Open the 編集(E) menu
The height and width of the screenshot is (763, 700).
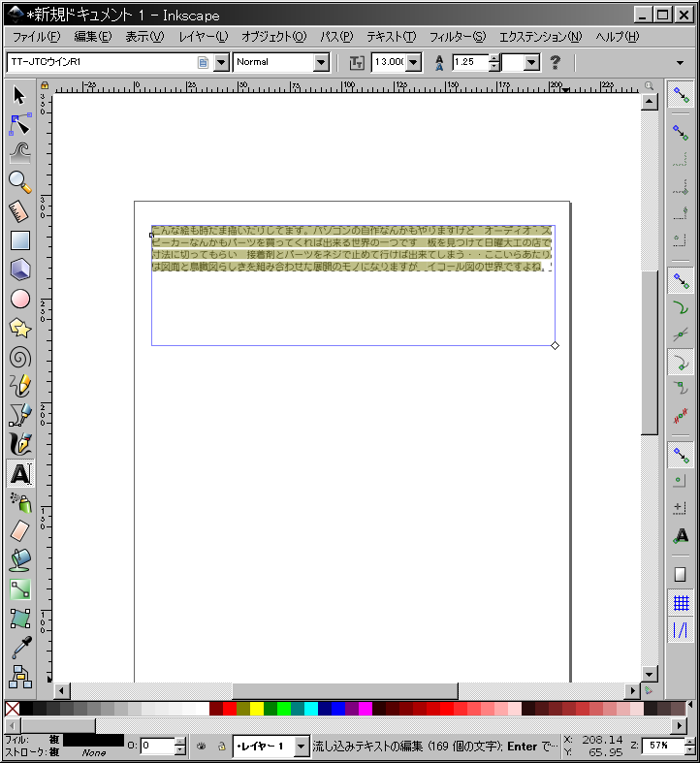pyautogui.click(x=92, y=37)
